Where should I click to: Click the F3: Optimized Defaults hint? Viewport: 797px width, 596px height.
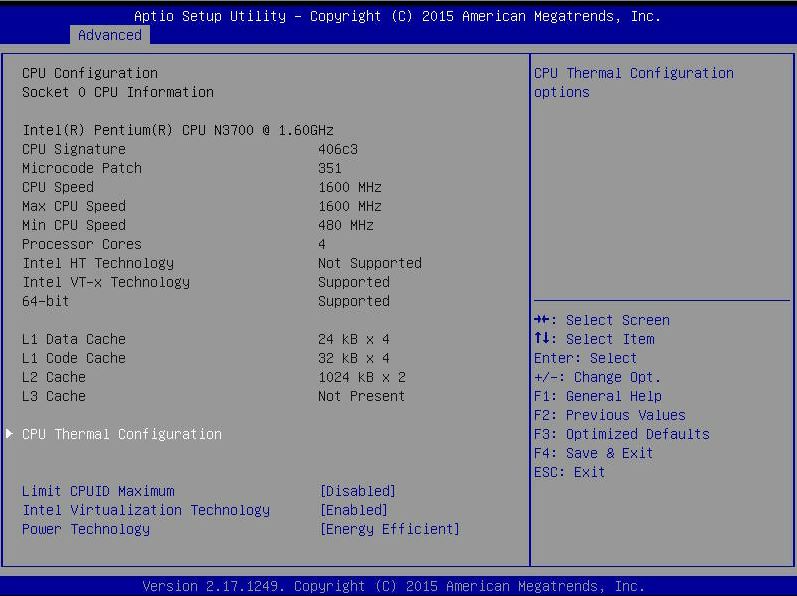pos(622,434)
